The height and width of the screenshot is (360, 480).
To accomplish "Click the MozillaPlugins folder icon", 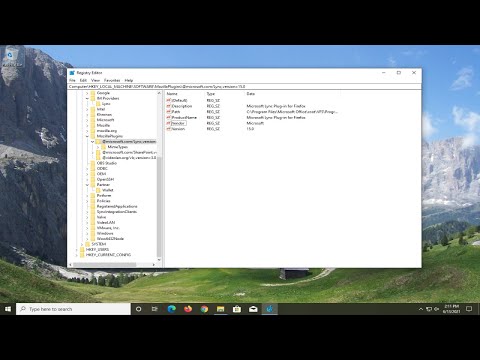I will click(93, 136).
